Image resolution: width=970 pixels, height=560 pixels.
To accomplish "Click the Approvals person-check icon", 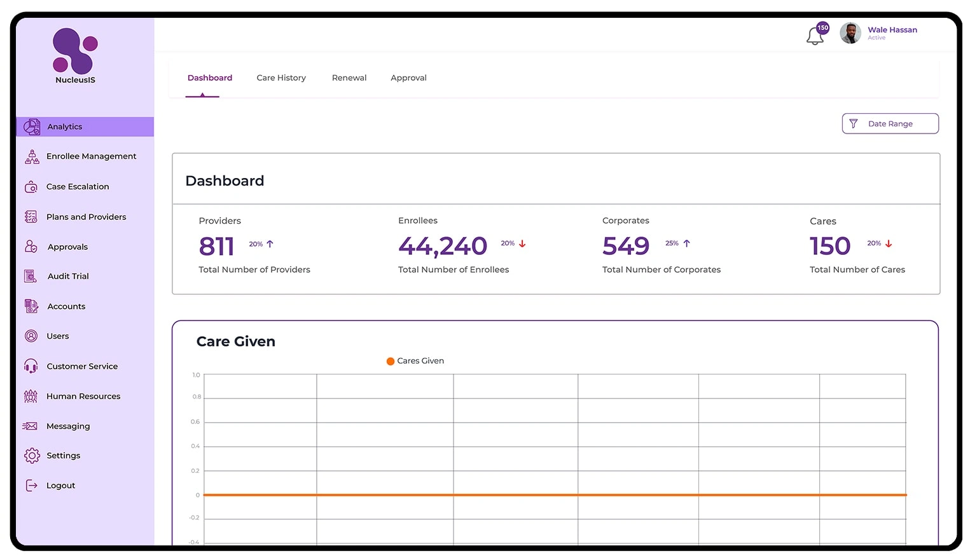I will click(x=31, y=247).
